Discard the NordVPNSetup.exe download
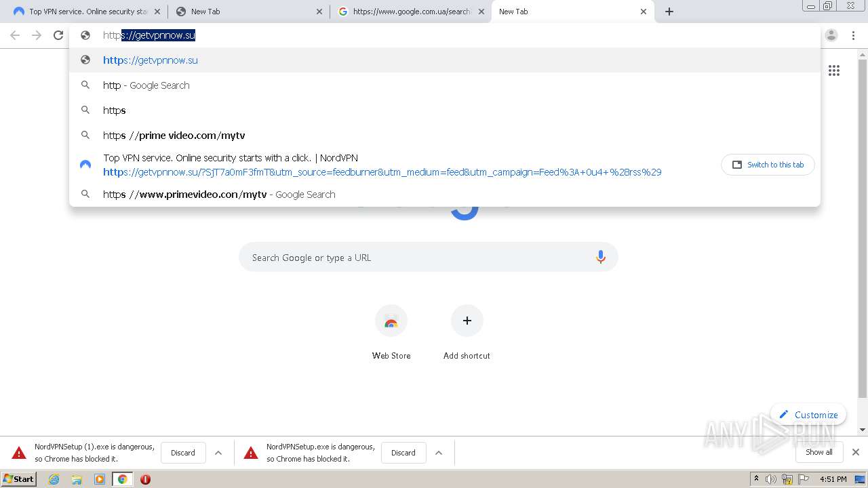 (403, 453)
